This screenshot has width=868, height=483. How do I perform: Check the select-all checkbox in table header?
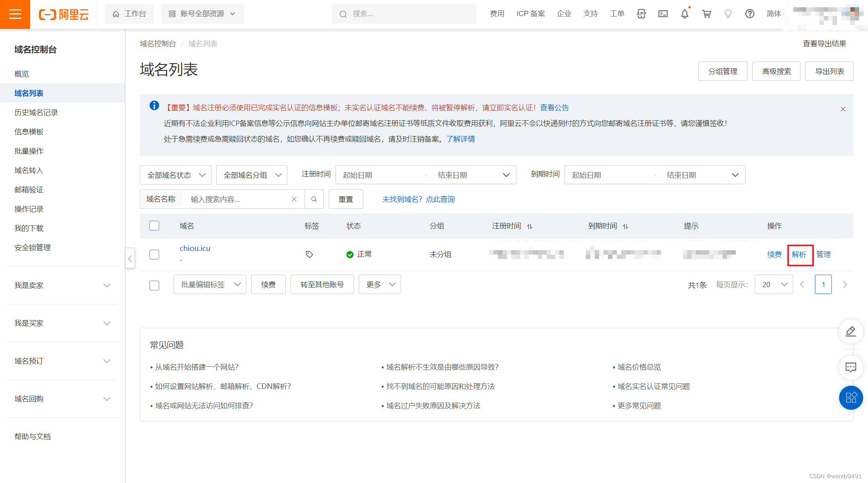[x=154, y=226]
